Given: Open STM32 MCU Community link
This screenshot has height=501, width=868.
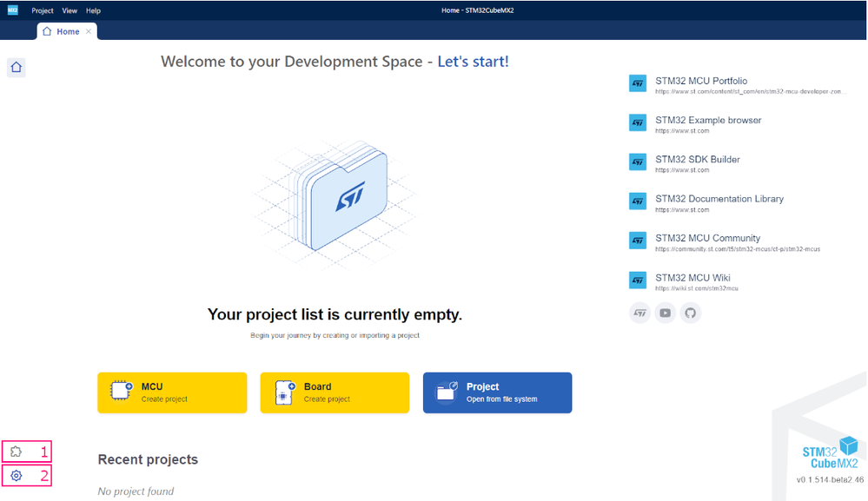Looking at the screenshot, I should point(708,238).
